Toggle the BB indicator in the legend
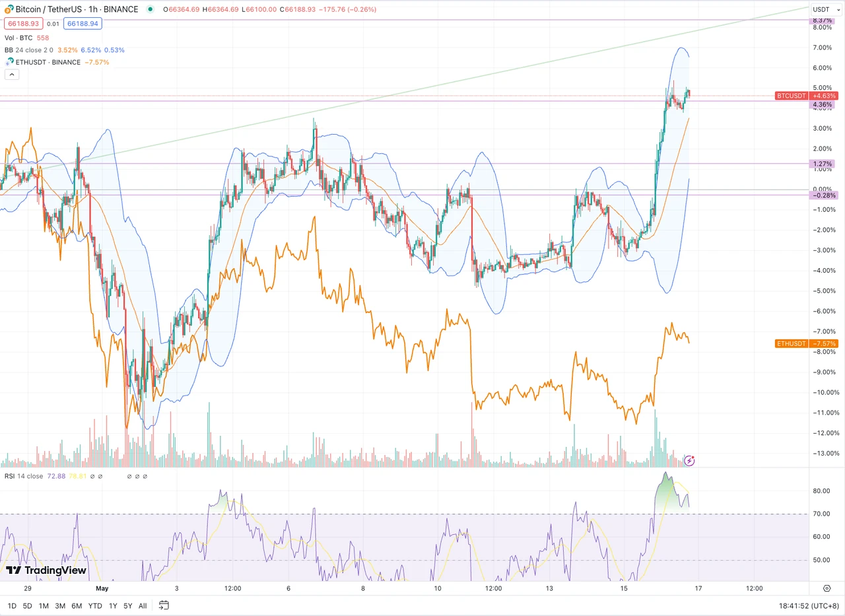Viewport: 845px width, 616px height. pos(11,50)
